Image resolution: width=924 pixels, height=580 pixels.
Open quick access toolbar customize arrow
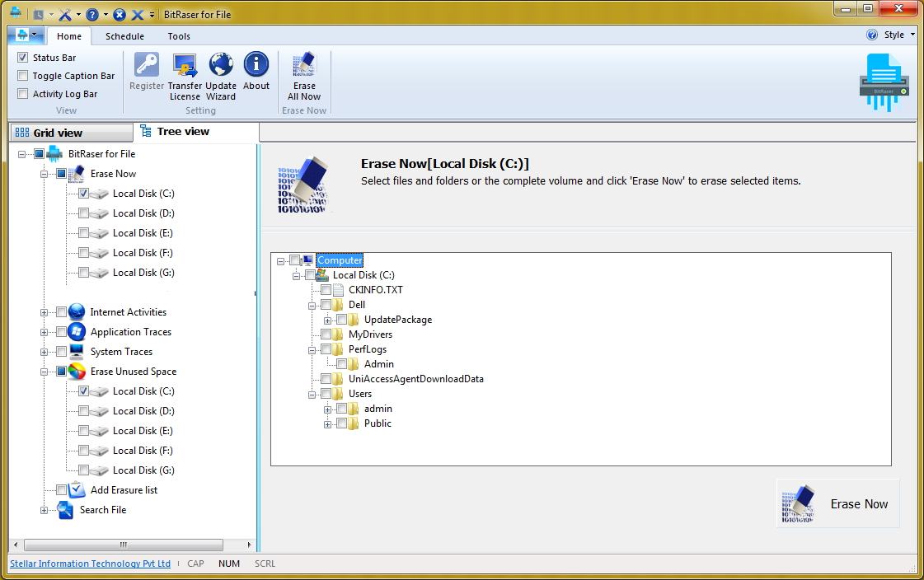[x=152, y=15]
